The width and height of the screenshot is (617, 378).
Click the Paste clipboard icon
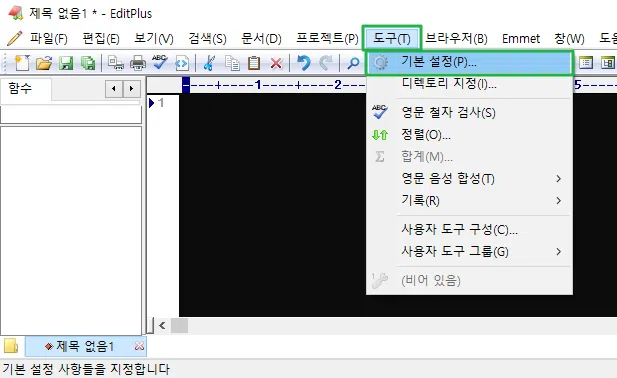[x=254, y=63]
